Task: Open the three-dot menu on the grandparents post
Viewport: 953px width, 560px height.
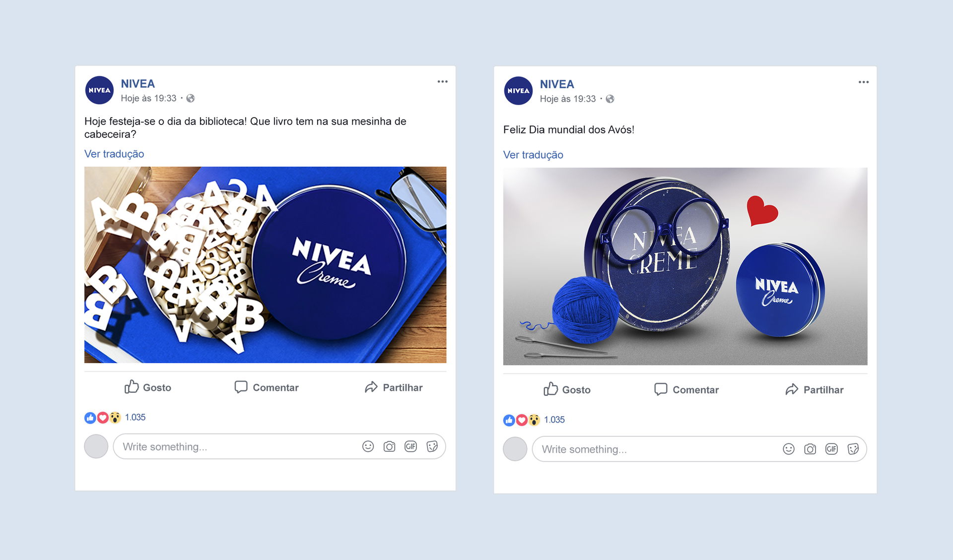Action: click(x=864, y=82)
